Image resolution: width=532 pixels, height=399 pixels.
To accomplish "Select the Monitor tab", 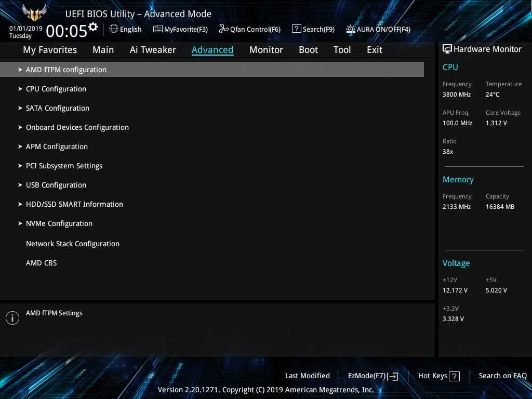I will click(x=266, y=50).
